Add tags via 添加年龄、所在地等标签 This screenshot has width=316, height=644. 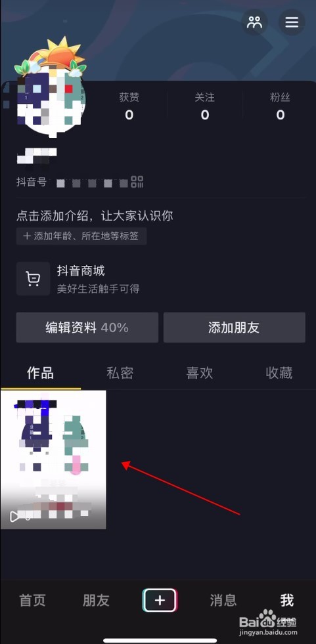click(81, 236)
